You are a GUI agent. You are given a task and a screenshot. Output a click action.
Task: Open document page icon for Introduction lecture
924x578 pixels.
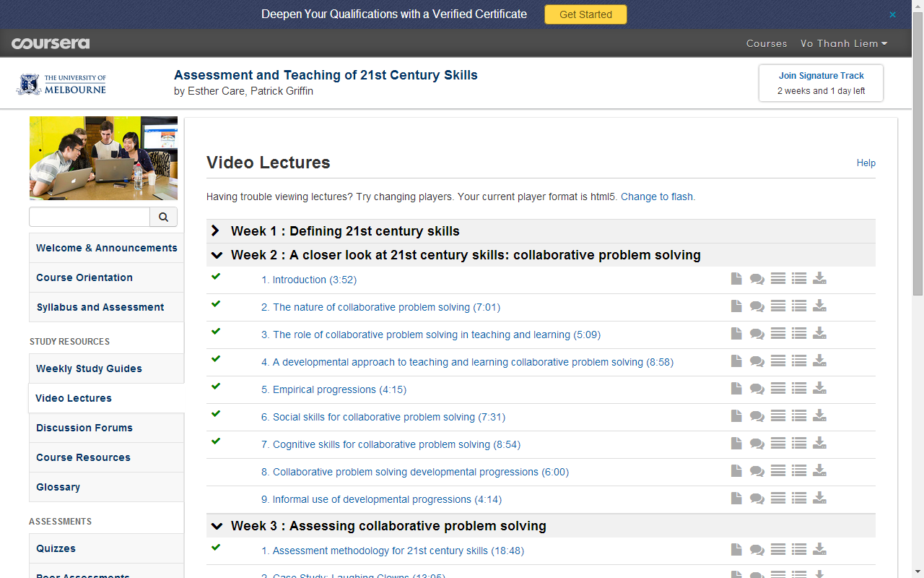tap(736, 279)
